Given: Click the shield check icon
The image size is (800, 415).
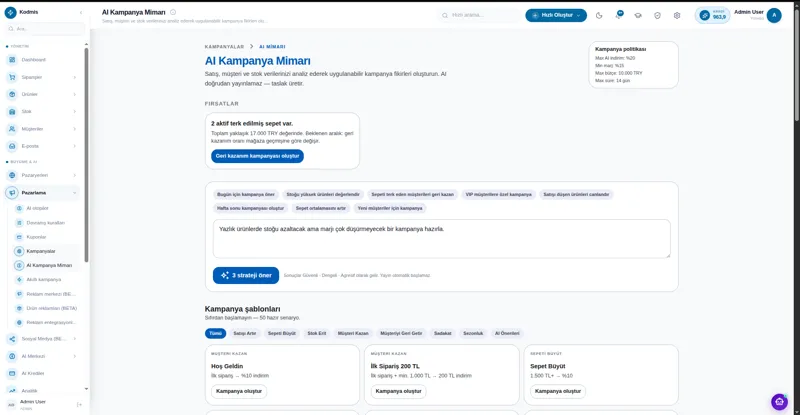Looking at the screenshot, I should (x=657, y=15).
